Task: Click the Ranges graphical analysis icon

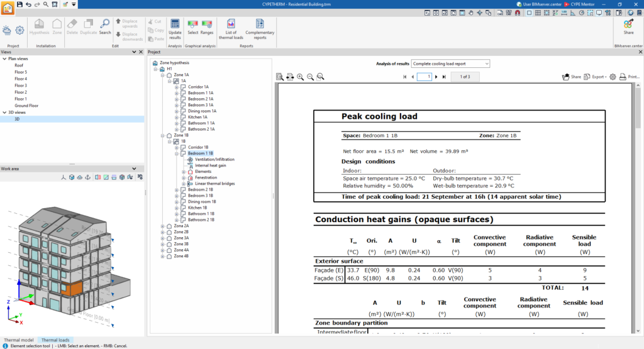Action: 207,27
